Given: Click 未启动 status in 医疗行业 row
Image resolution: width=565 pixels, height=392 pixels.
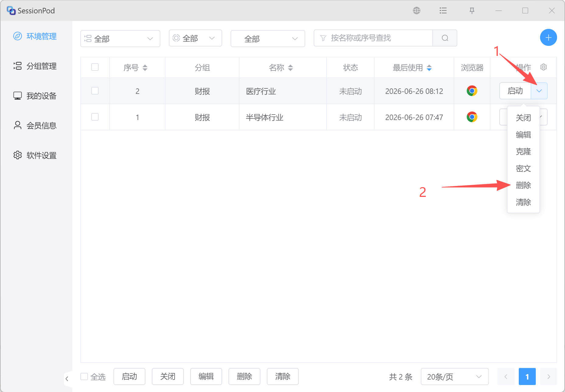Looking at the screenshot, I should coord(350,91).
